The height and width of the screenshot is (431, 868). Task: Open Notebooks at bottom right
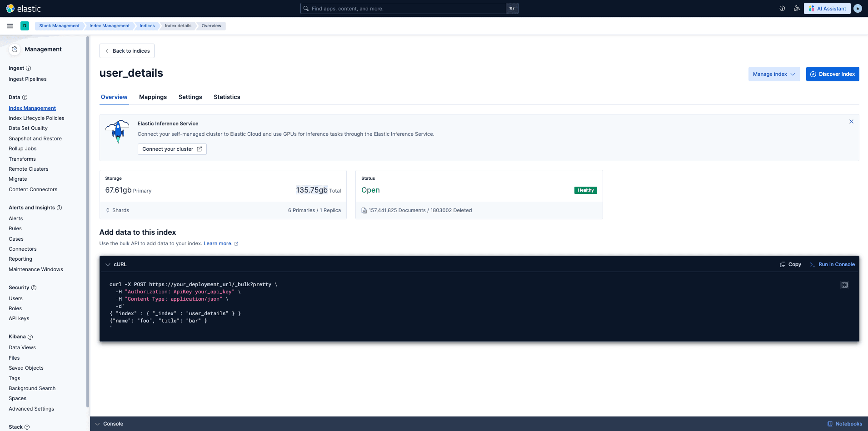[844, 424]
